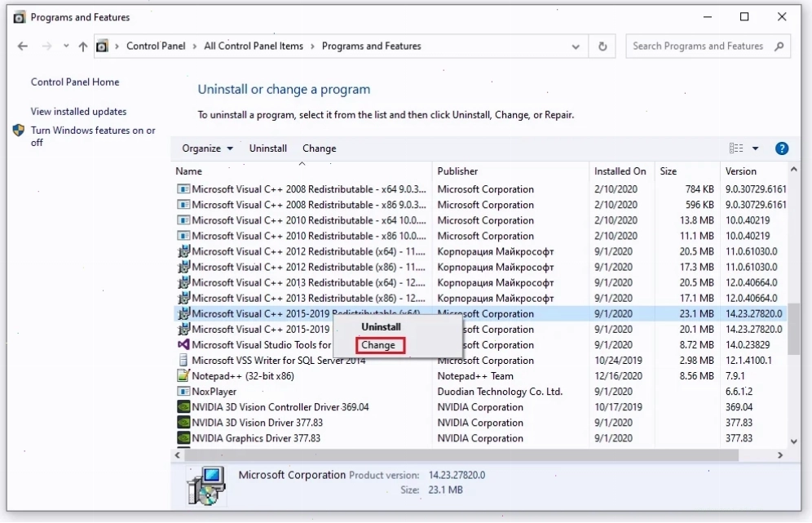Click the vertical scrollbar thumb
The image size is (812, 523).
[x=793, y=329]
